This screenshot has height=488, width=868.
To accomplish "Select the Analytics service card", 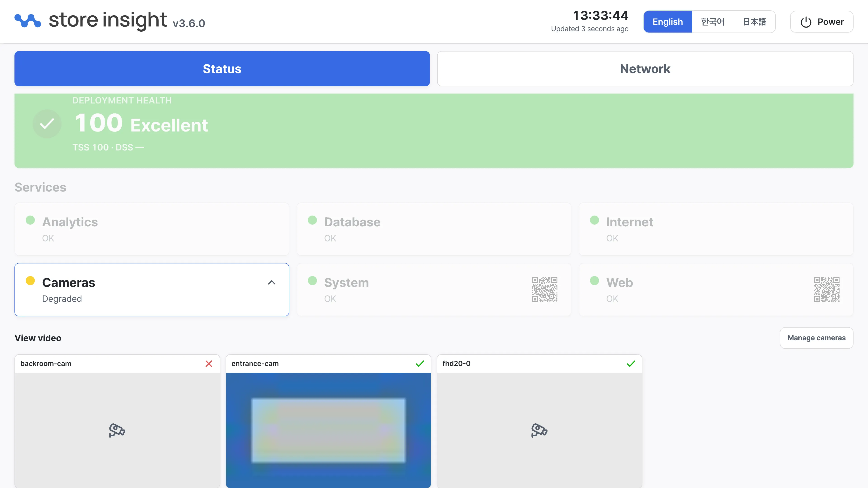I will (152, 229).
